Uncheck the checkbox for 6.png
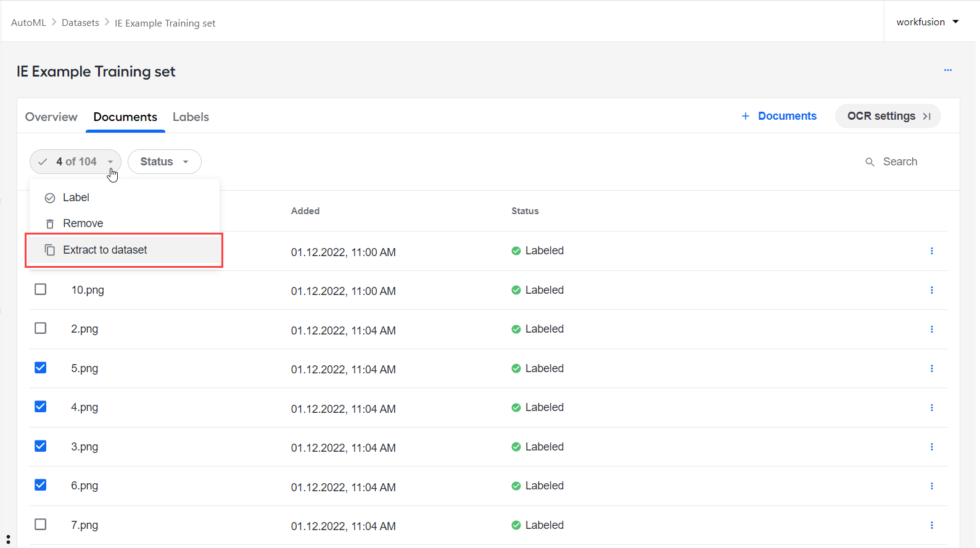The width and height of the screenshot is (980, 548). click(x=41, y=485)
